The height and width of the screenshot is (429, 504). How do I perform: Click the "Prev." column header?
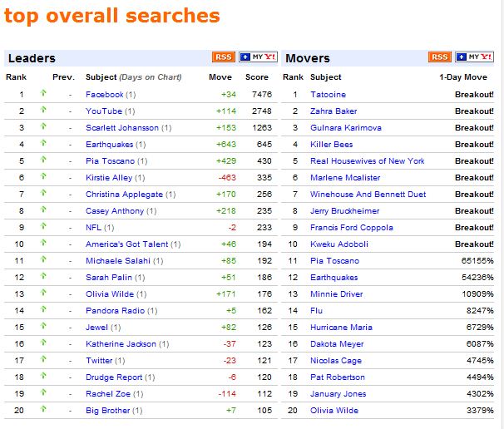pyautogui.click(x=64, y=77)
